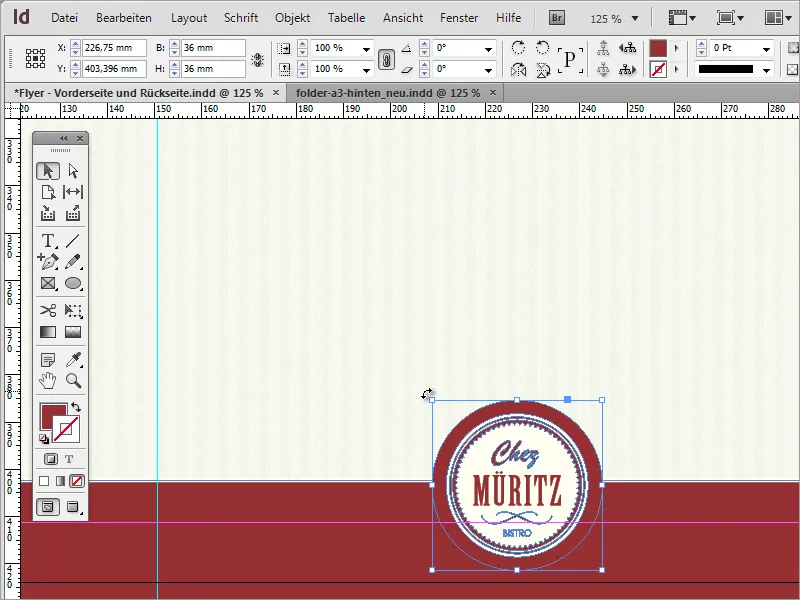
Task: Set formatting affects text
Action: [69, 459]
